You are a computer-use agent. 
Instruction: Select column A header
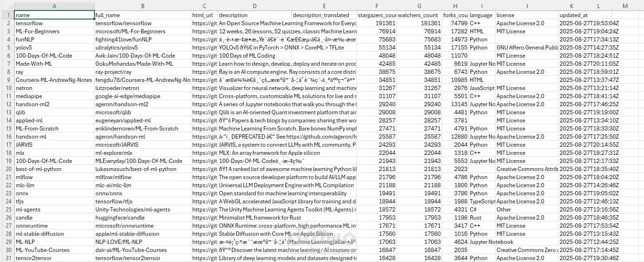(54, 6)
